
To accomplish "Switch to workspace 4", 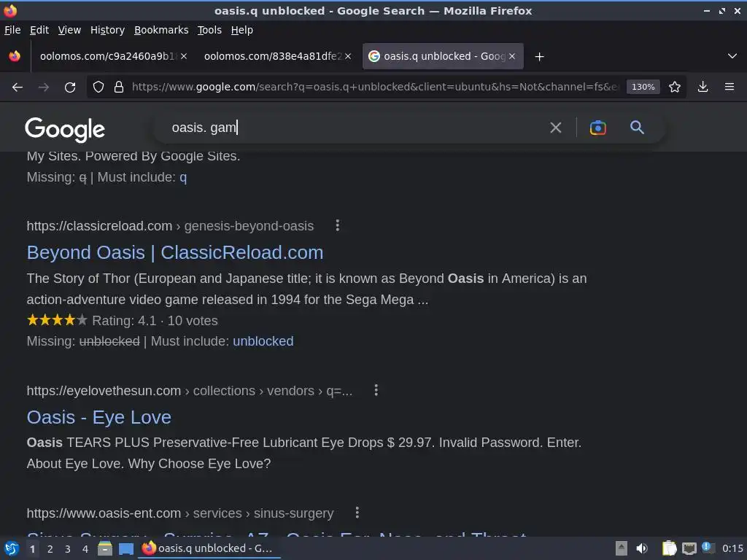I will pyautogui.click(x=85, y=549).
